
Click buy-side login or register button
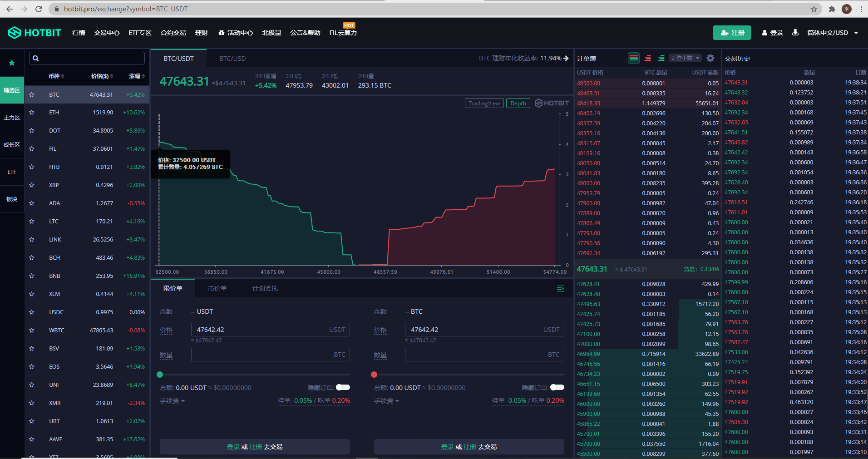[255, 447]
